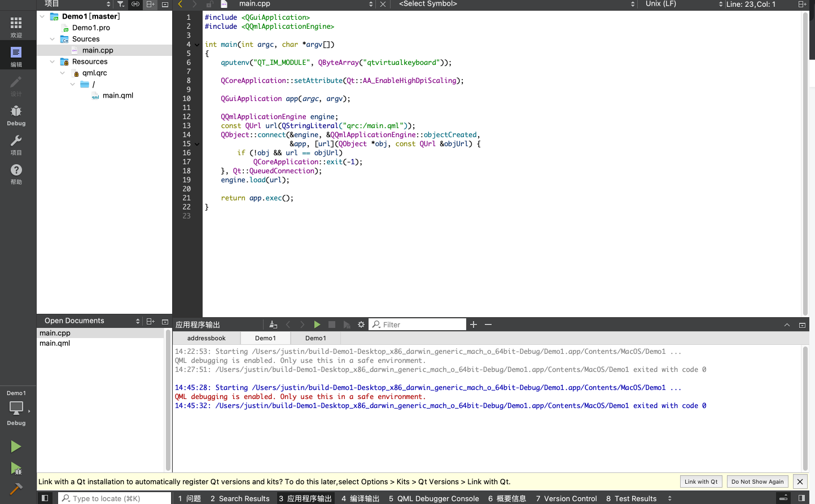Open the Search Results pane

(240, 498)
